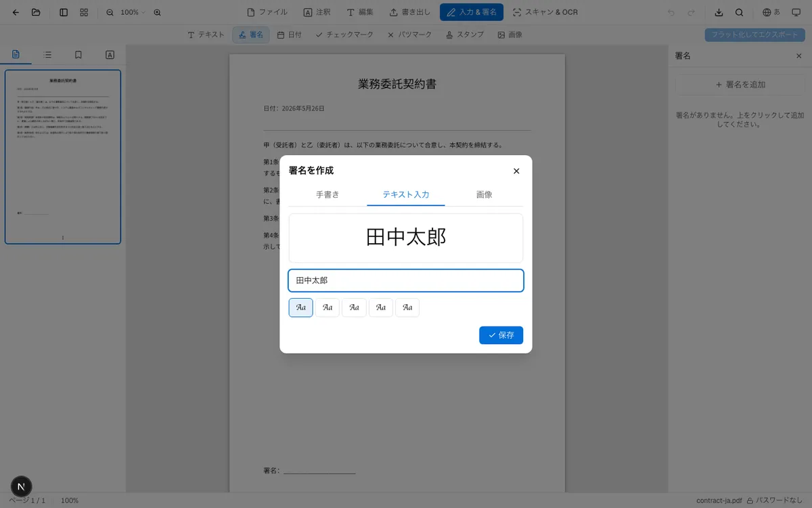812x508 pixels.
Task: Select the 入力＆署名 tab
Action: (472, 12)
